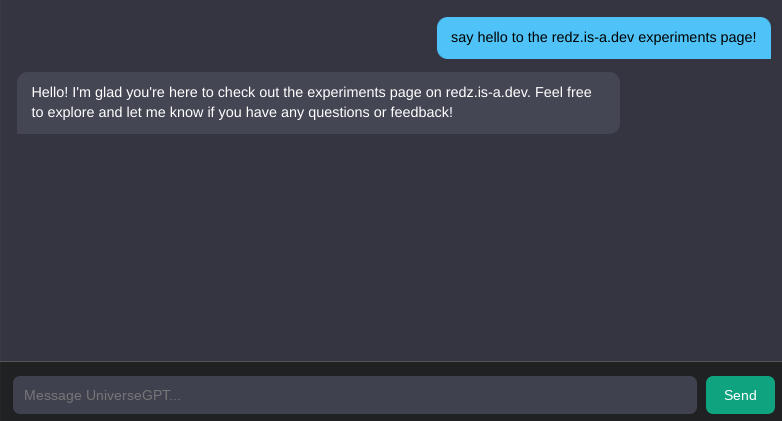Click "page!" at the end of the user message

[x=738, y=38]
